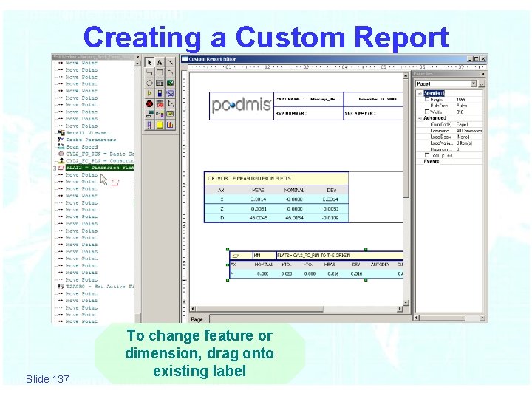Viewport: 532px width, 399px height.
Task: Open the Page1 object dropdown
Action: click(x=474, y=83)
